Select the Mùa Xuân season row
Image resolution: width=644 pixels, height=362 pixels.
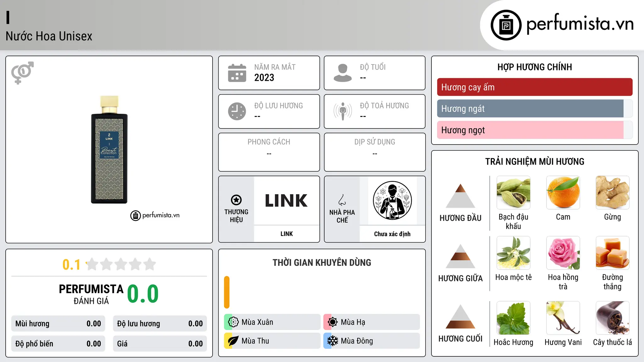[272, 322]
